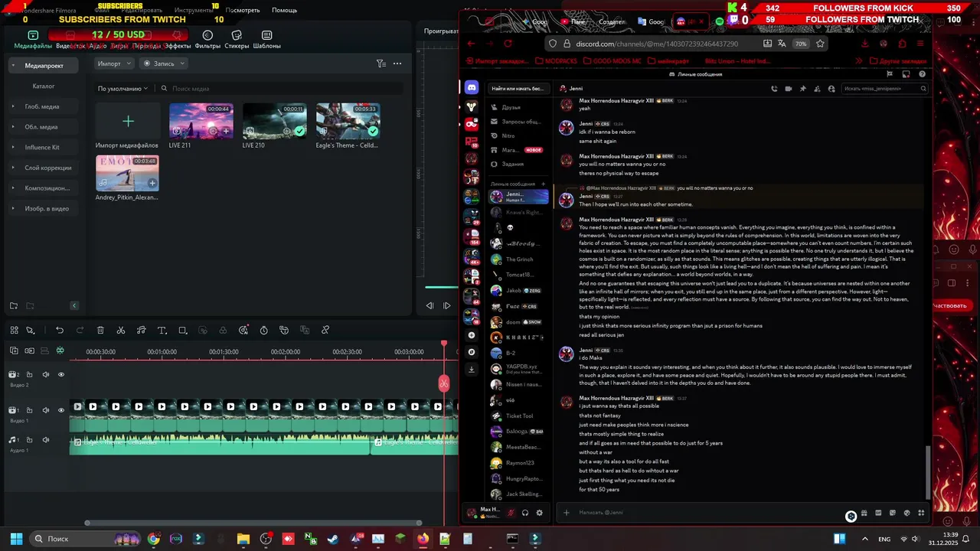Open Discord user settings gear

point(539,513)
